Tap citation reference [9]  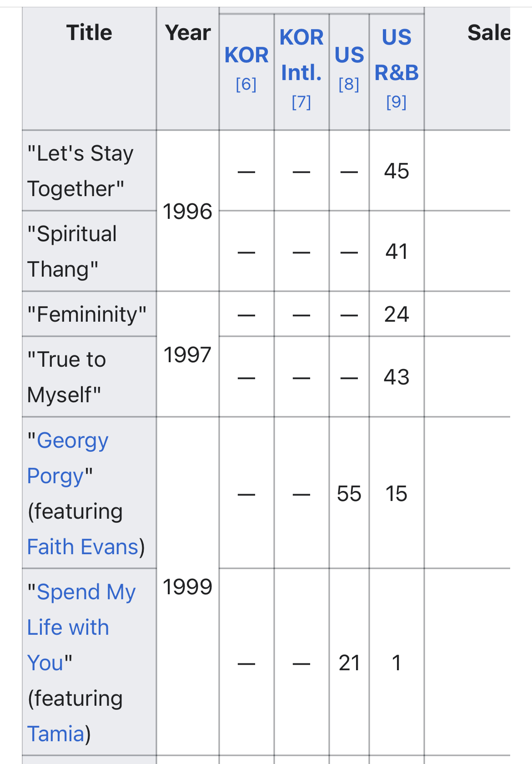(396, 102)
